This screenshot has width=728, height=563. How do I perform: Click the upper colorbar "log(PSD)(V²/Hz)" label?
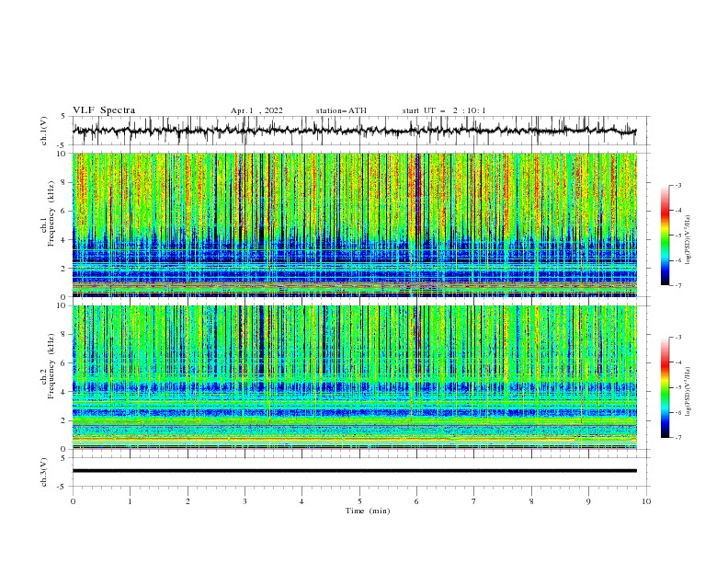point(688,240)
